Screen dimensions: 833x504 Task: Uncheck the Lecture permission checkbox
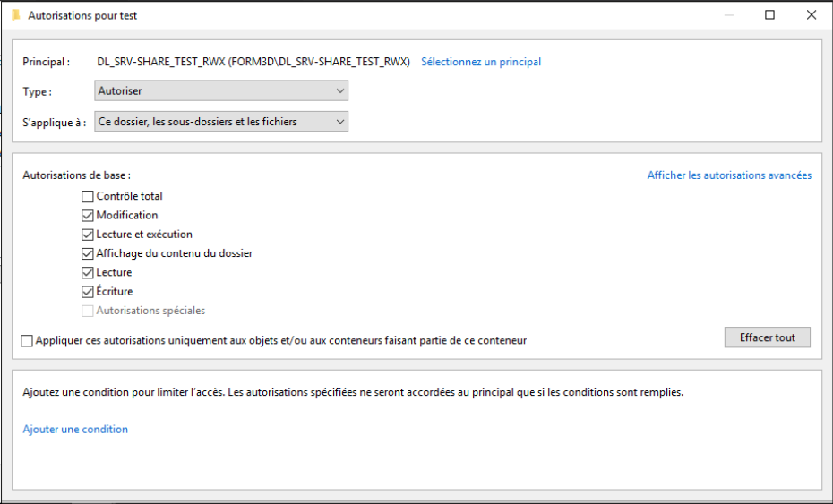(87, 273)
